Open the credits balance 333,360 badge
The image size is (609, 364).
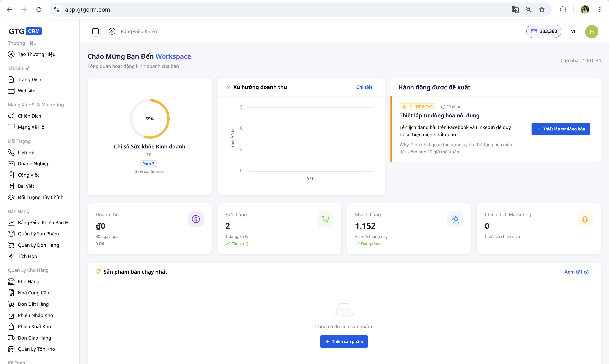click(x=544, y=31)
